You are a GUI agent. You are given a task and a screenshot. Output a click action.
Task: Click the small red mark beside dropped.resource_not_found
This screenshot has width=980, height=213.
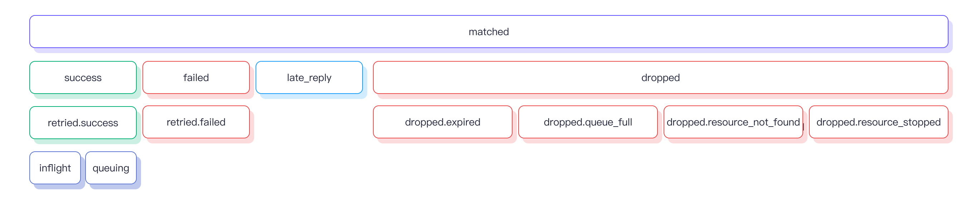[804, 127]
